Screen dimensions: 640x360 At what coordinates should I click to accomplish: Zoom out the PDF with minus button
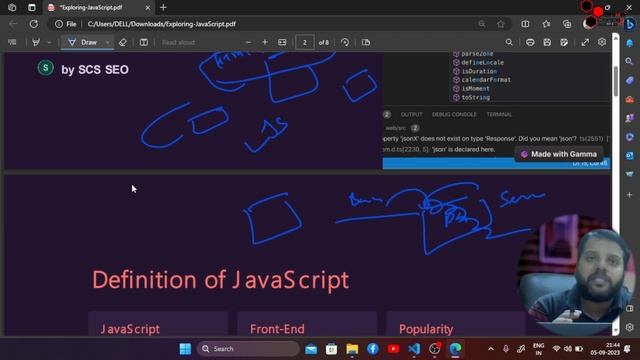click(248, 42)
